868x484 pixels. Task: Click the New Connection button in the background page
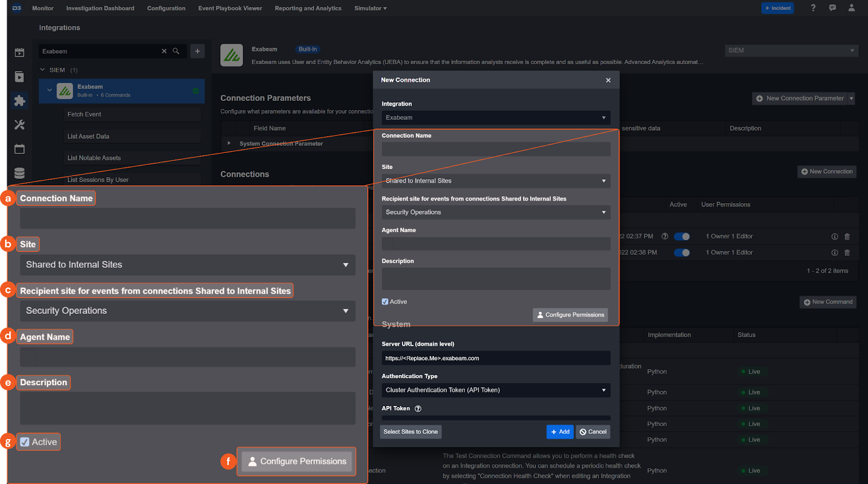point(827,172)
